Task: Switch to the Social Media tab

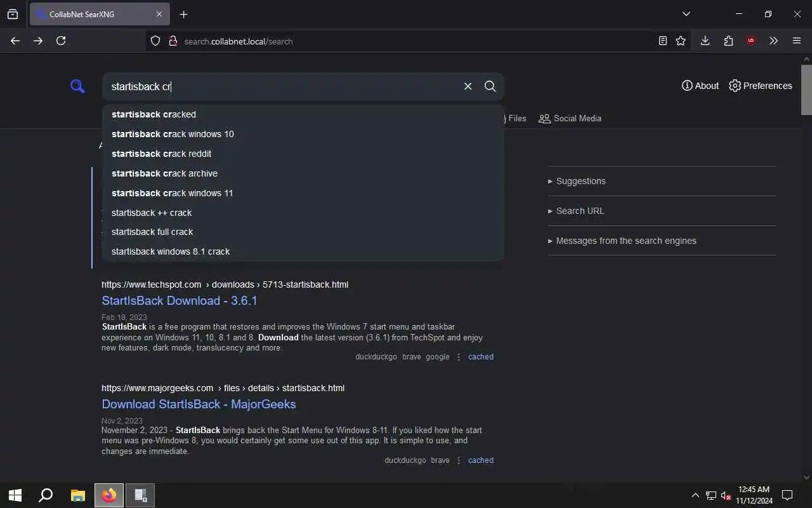Action: click(570, 118)
